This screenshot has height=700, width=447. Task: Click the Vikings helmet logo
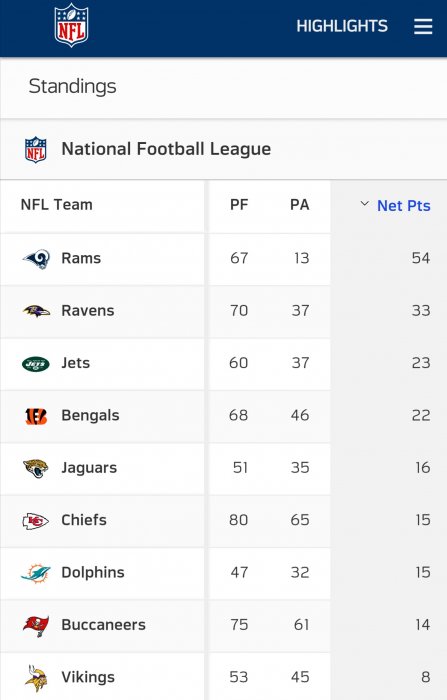click(x=36, y=678)
